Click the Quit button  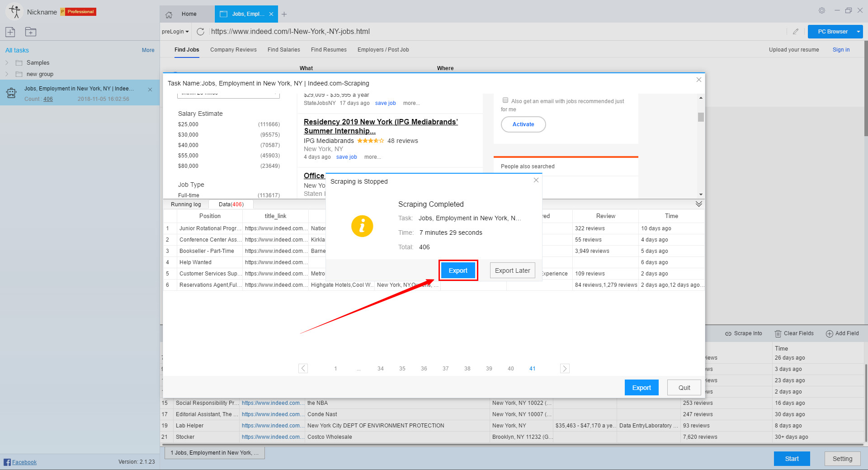click(x=684, y=388)
